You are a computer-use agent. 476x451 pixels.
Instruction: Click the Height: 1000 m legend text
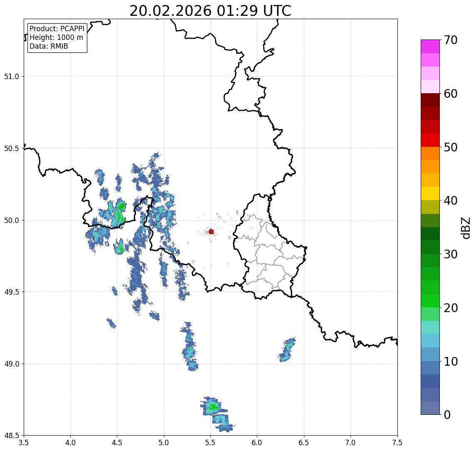(56, 37)
